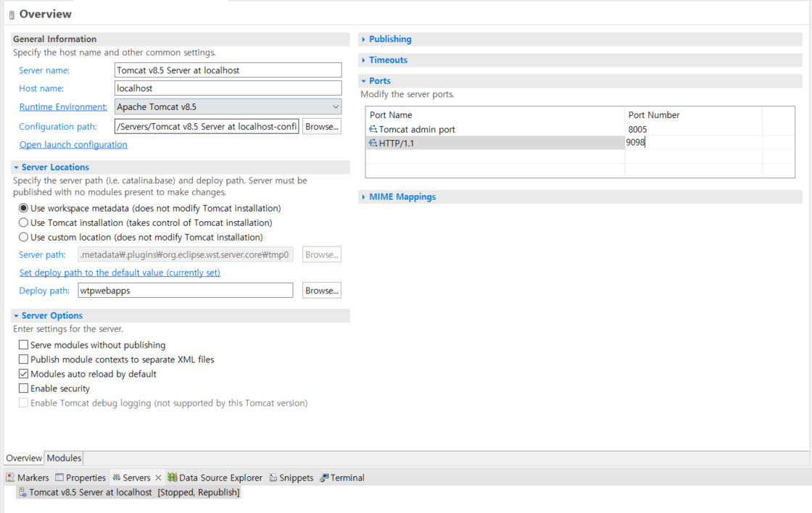
Task: Select Use workspace metadata radio option
Action: pyautogui.click(x=23, y=208)
